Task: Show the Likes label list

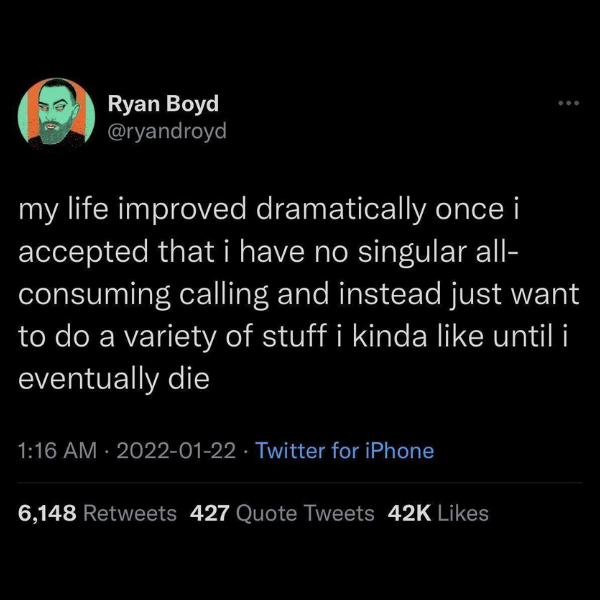Action: [463, 513]
